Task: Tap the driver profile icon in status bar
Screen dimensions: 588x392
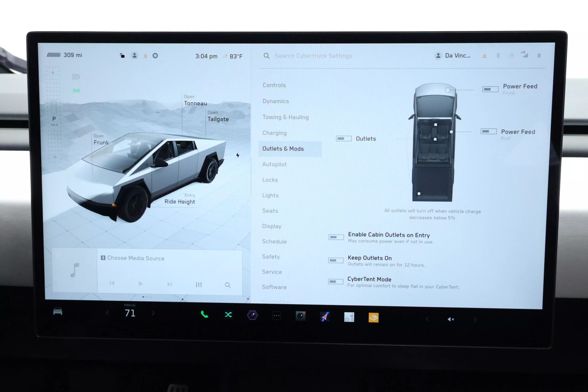Action: (134, 56)
